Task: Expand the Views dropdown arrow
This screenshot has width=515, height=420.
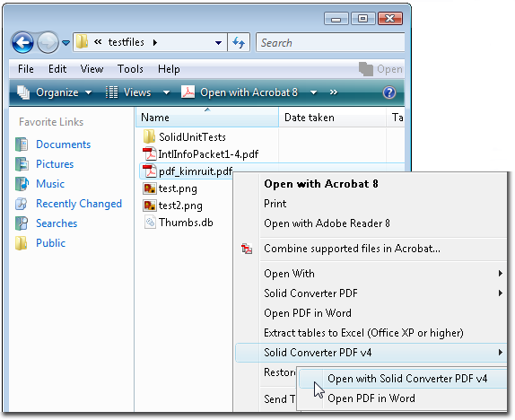Action: pyautogui.click(x=167, y=92)
